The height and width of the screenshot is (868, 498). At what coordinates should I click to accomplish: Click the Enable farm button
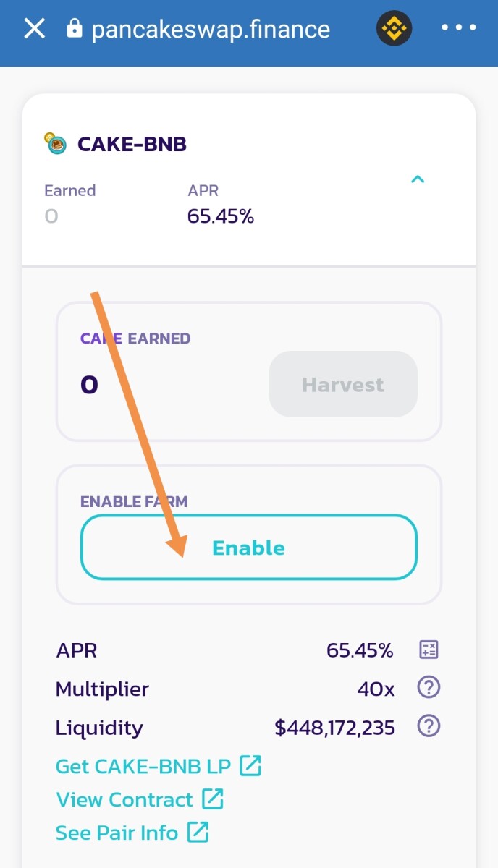click(248, 548)
